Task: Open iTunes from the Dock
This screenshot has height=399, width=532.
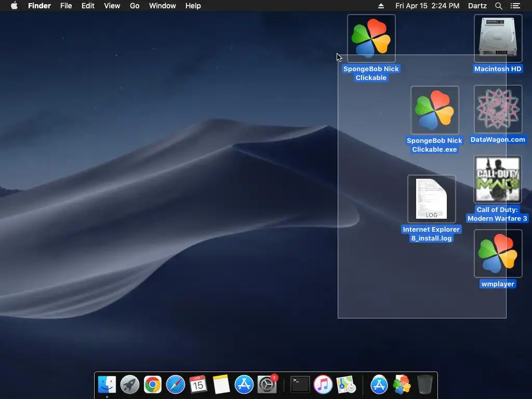Action: click(x=323, y=385)
